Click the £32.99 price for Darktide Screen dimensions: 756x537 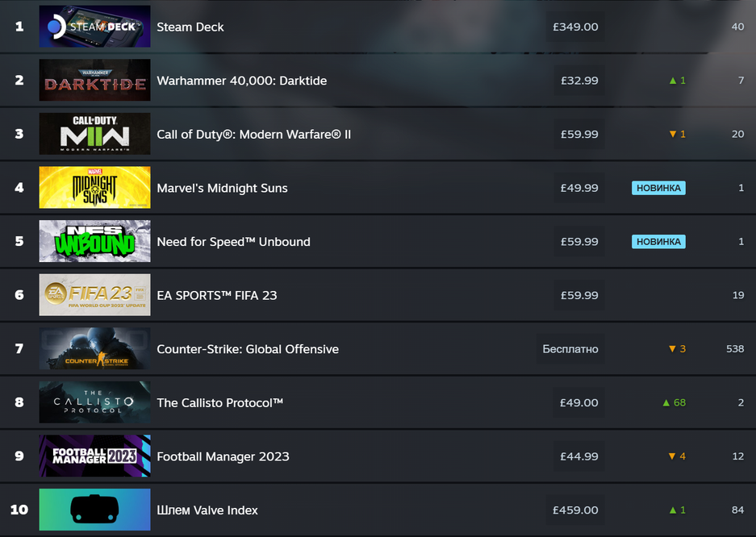tap(579, 81)
